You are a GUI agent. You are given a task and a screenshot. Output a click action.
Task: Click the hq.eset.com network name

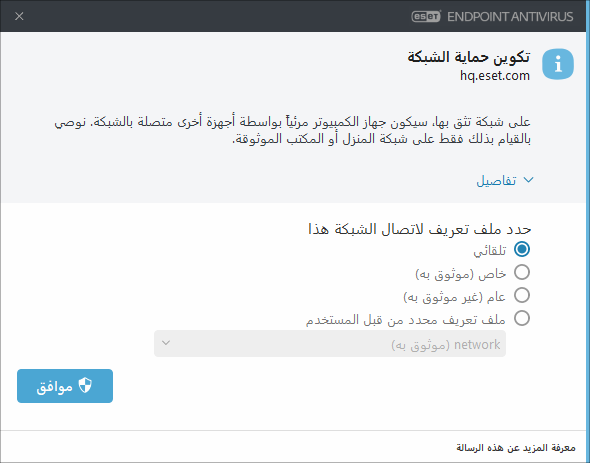point(494,76)
